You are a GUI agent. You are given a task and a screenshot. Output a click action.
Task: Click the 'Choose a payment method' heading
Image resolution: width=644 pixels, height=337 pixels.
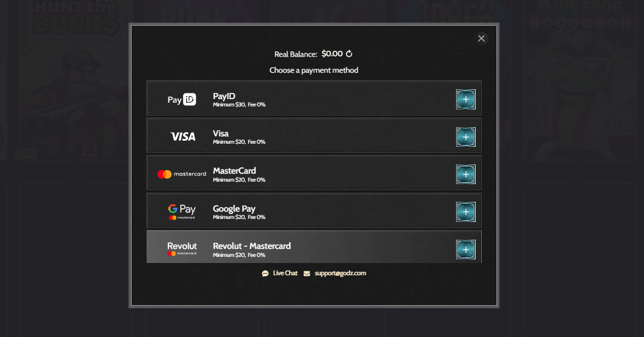point(314,70)
